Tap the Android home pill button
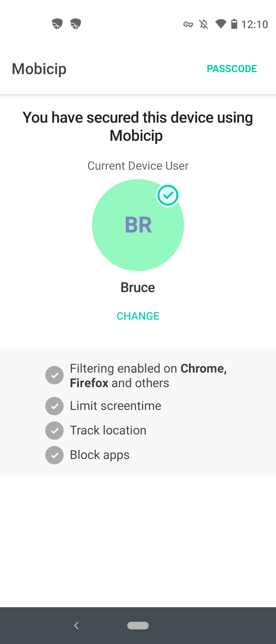This screenshot has height=644, width=276. [138, 625]
